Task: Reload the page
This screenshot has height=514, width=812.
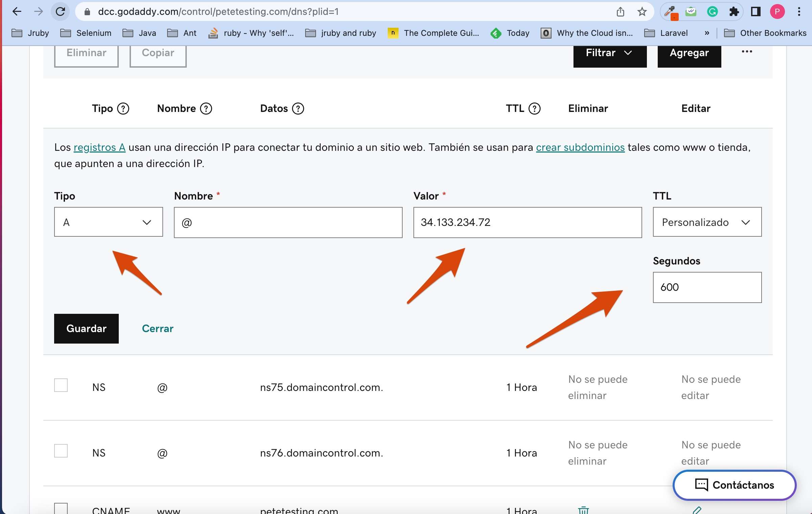Action: pyautogui.click(x=60, y=12)
